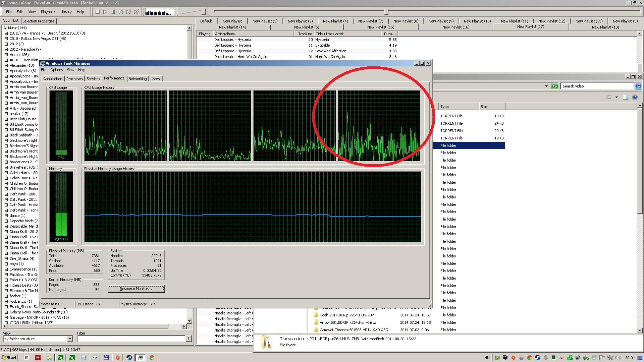Expand the 2012 - Paradise (9) node
644x362 pixels.
[6, 49]
